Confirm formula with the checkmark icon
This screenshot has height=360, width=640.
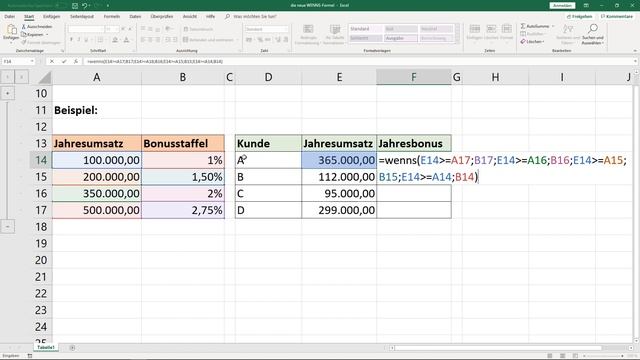pos(64,61)
